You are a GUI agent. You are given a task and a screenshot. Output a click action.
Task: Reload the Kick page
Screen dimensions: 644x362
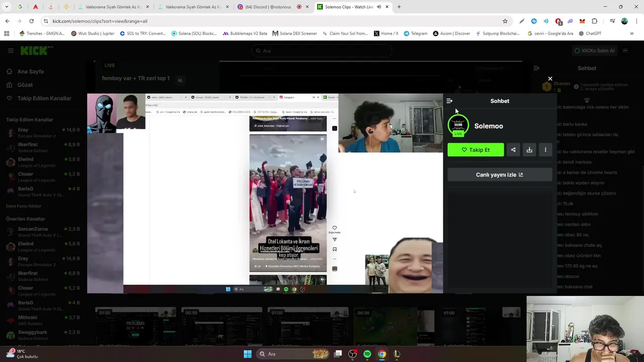click(x=31, y=21)
